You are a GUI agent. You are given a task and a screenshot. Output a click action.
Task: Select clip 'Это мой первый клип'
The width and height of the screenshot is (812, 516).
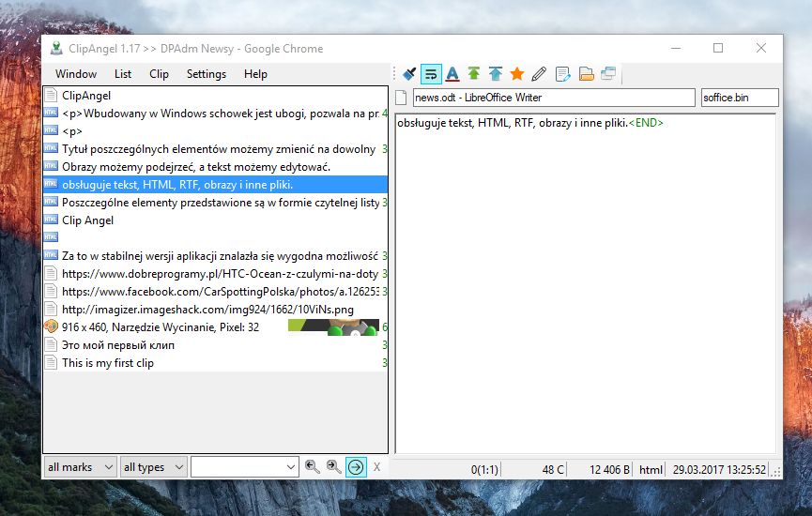215,345
